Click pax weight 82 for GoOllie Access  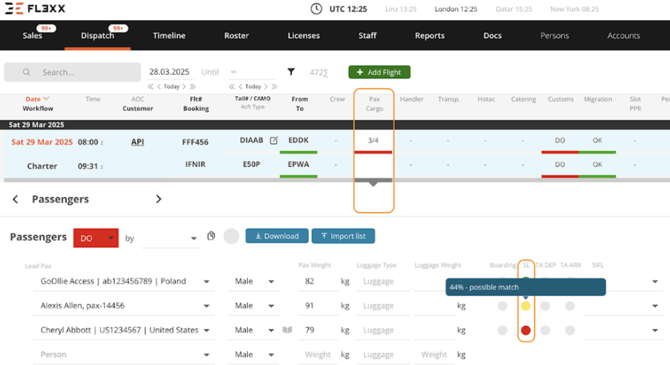coord(310,281)
